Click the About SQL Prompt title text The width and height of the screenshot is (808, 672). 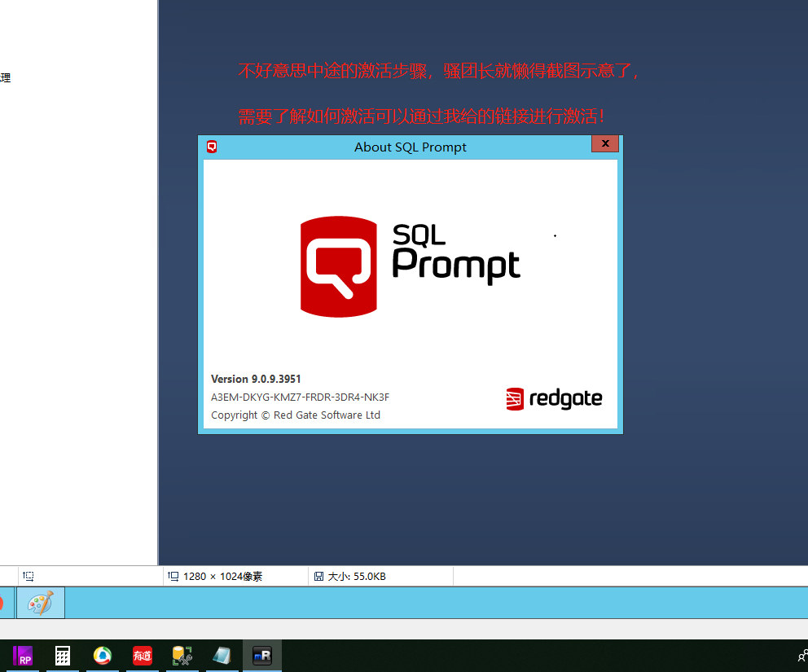pos(411,147)
